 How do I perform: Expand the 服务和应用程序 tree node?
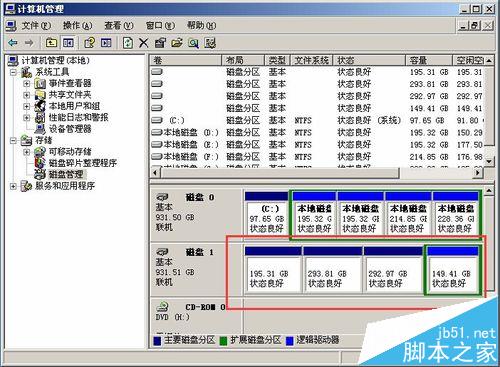tap(13, 186)
